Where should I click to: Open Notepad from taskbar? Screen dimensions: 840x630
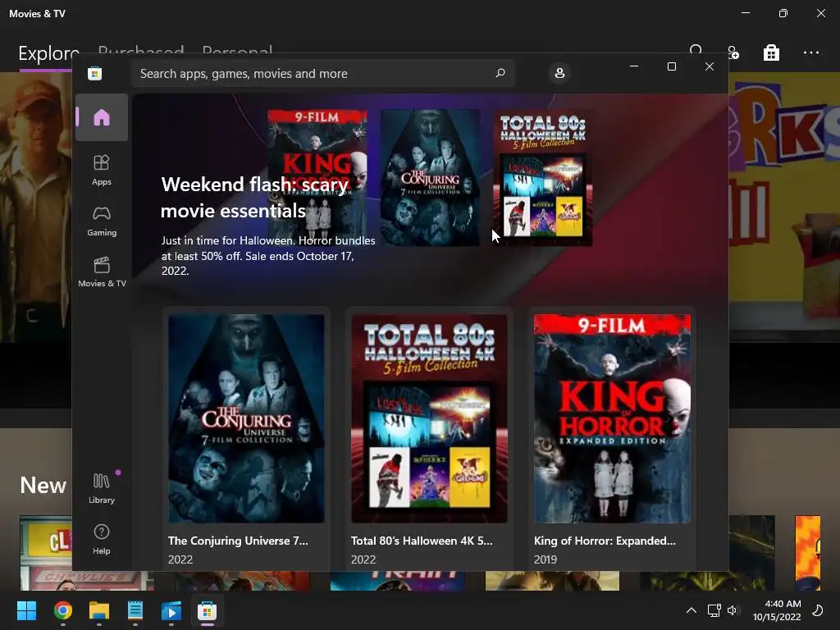click(x=135, y=610)
